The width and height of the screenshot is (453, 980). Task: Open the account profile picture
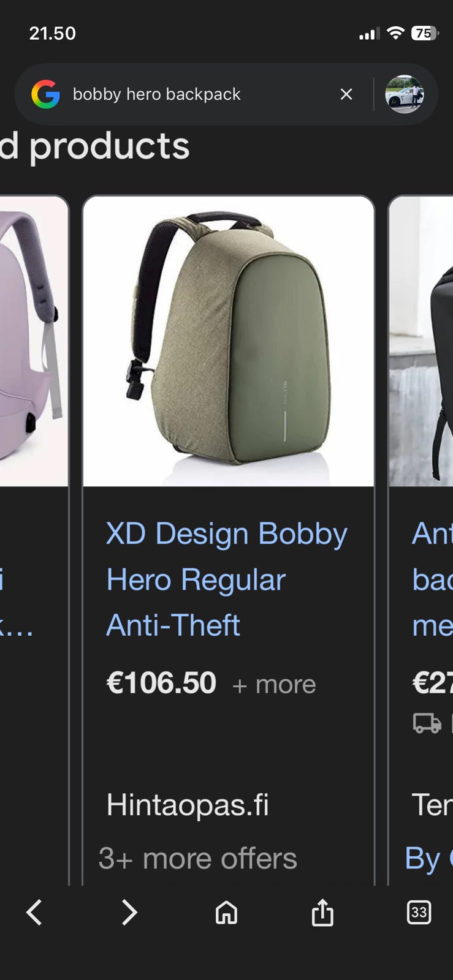coord(404,94)
